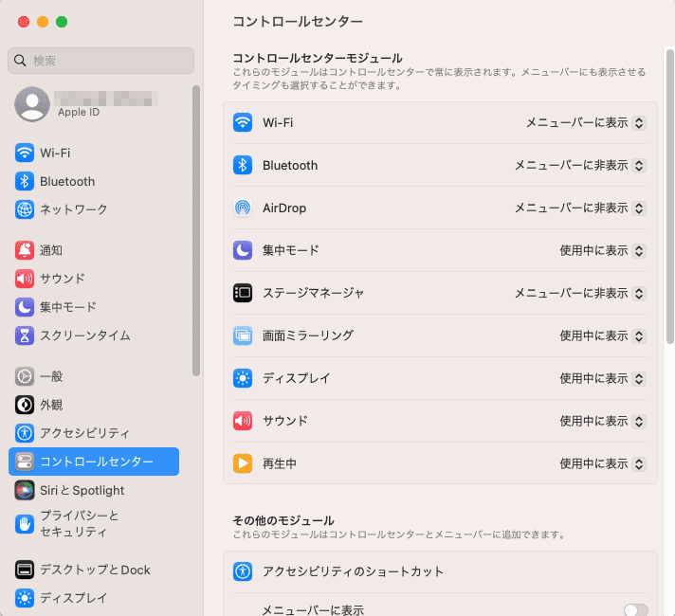Image resolution: width=675 pixels, height=616 pixels.
Task: Click the コントロールセンターモジュール section heading
Action: point(318,58)
